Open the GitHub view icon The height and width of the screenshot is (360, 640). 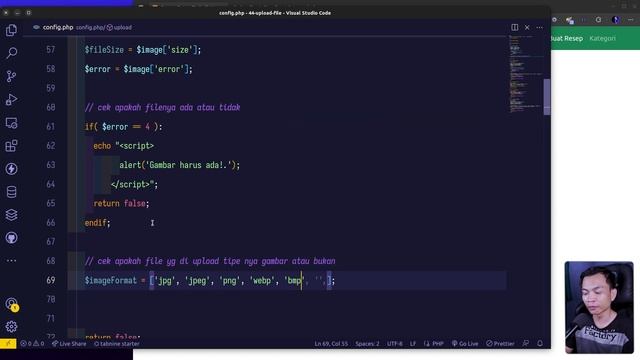pos(11,238)
